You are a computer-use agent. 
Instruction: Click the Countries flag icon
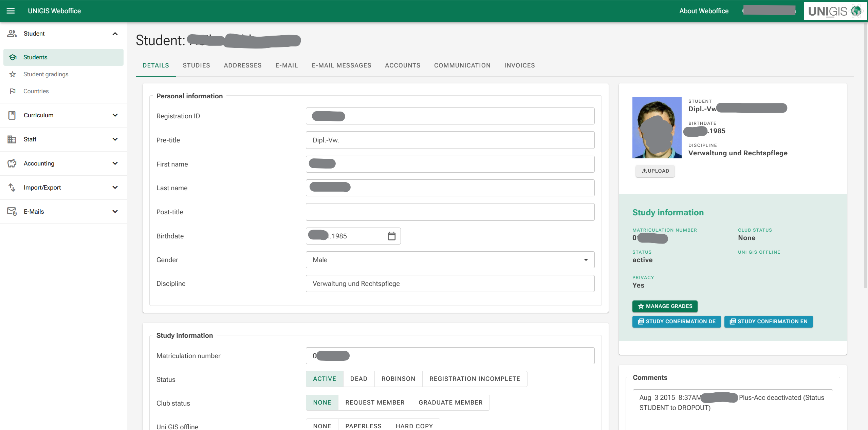13,91
